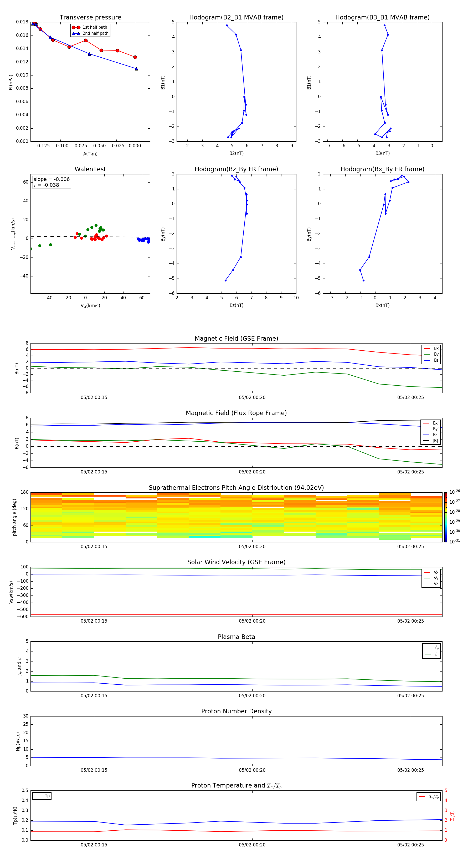The image size is (473, 868).
Task: Click the A(T·m) x-axis label
Action: [x=90, y=154]
